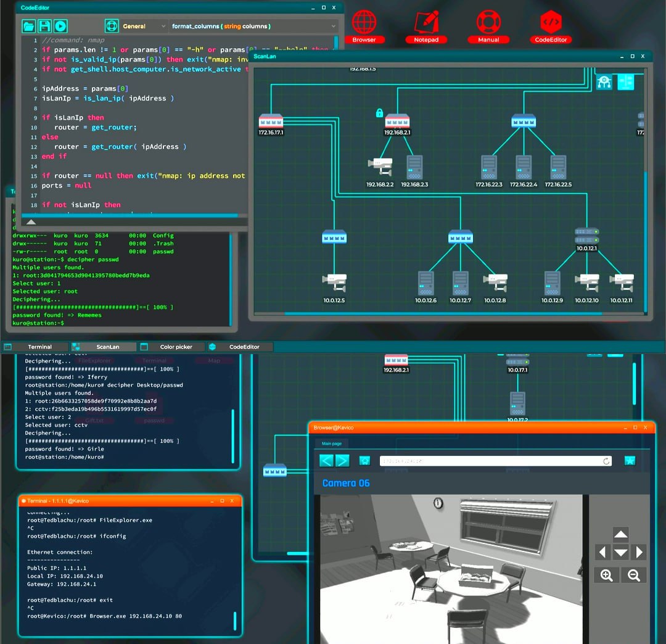
Task: Click the ScanLan vertical scrollbar
Action: click(646, 242)
